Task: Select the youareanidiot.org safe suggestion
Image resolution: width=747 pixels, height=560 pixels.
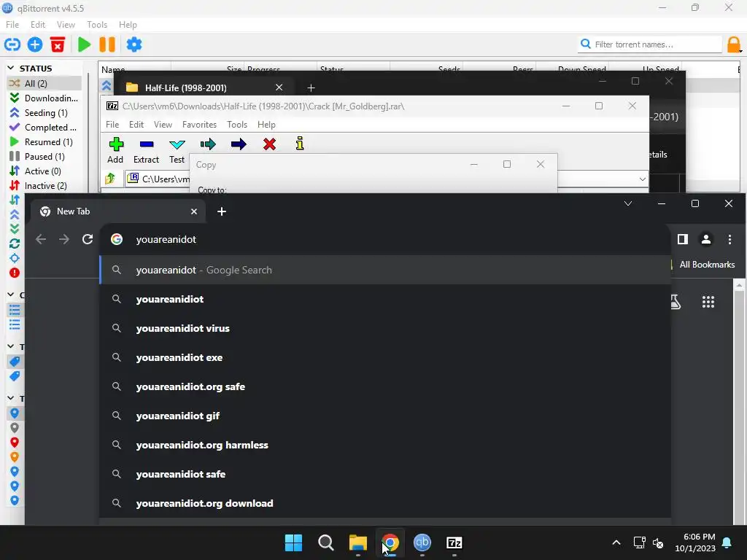Action: tap(385, 386)
